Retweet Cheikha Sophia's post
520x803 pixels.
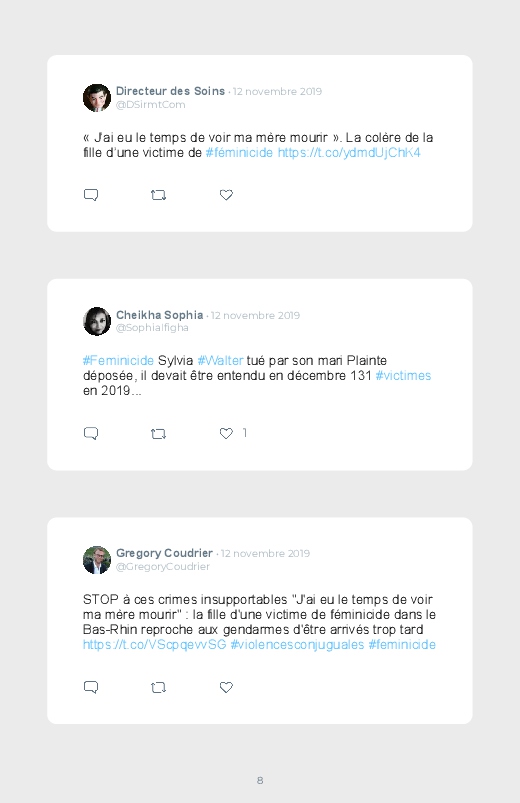[158, 434]
